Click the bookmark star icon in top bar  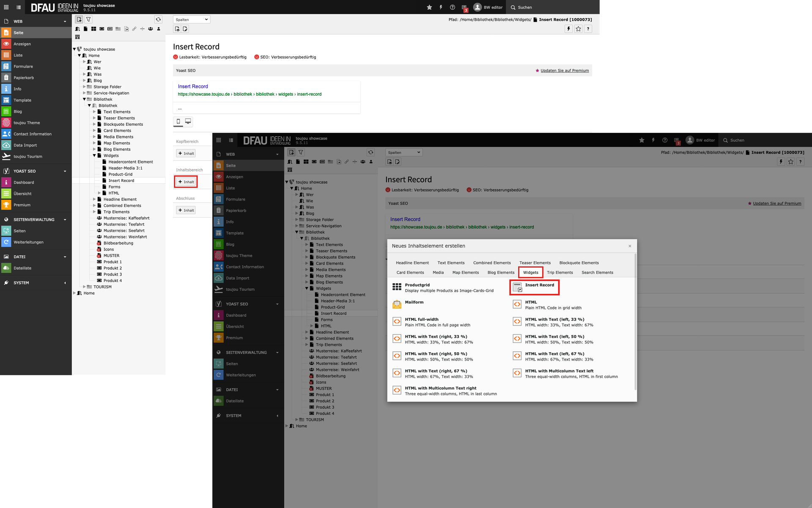(429, 7)
